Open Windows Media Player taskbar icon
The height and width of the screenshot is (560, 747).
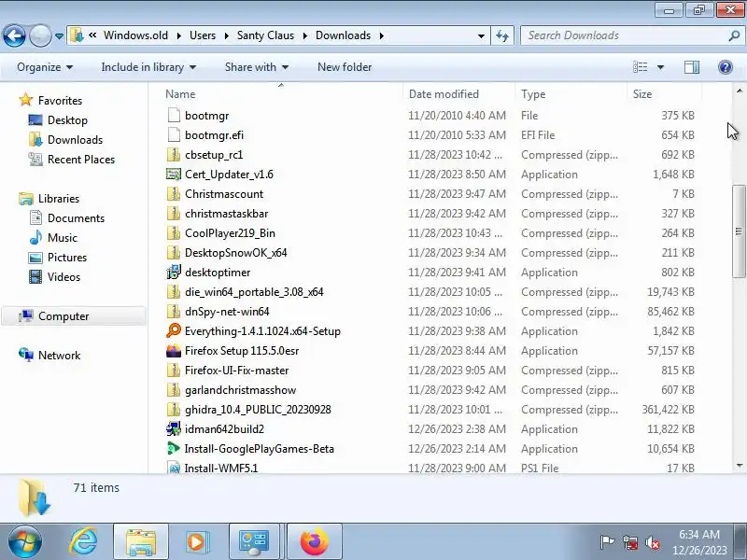(196, 541)
